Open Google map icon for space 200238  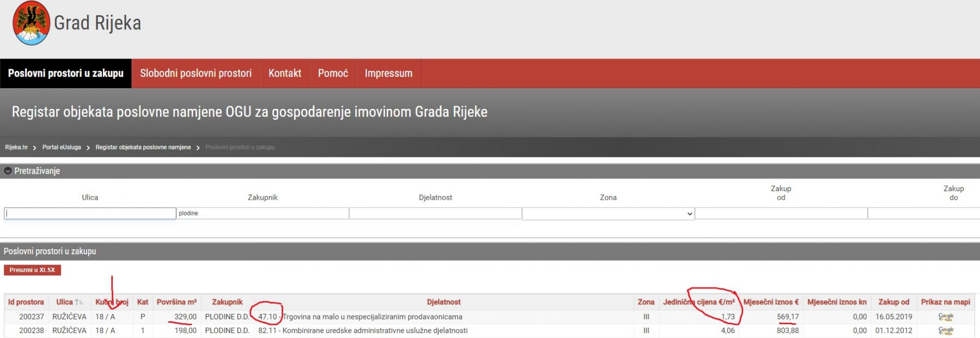coord(946,330)
